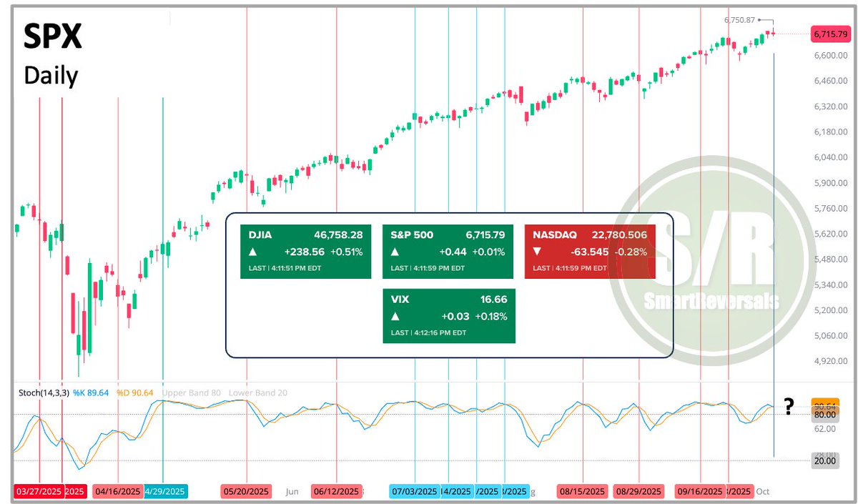Select the blue 07/03/2025 date marker
The width and height of the screenshot is (858, 504).
click(x=415, y=491)
